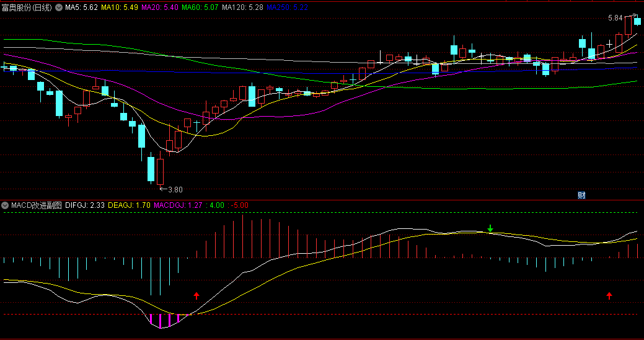This screenshot has height=340, width=644.
Task: Click the DIFGJ: 2.33 value
Action: pos(85,205)
